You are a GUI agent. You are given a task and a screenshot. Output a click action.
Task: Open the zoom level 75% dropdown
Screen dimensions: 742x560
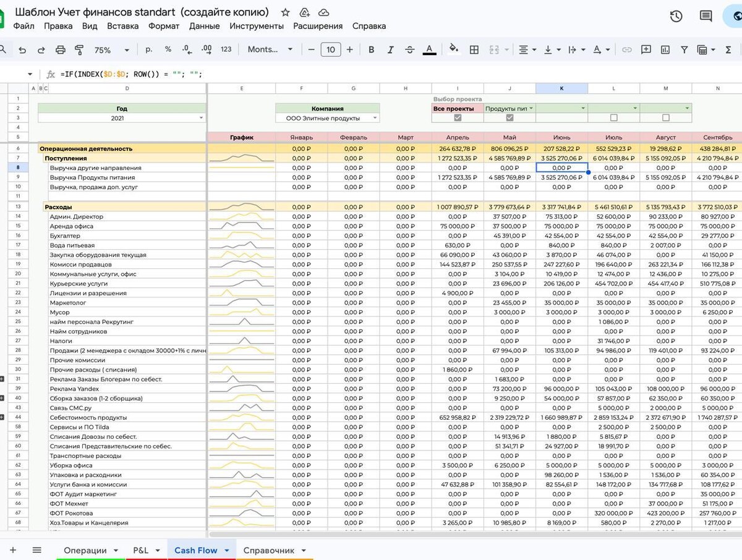click(112, 50)
